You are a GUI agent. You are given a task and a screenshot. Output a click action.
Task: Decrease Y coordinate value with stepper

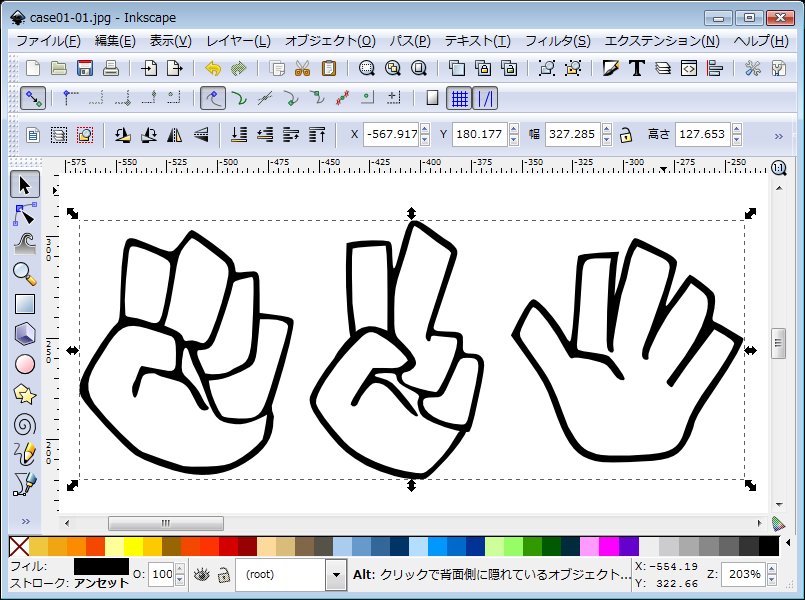click(514, 140)
